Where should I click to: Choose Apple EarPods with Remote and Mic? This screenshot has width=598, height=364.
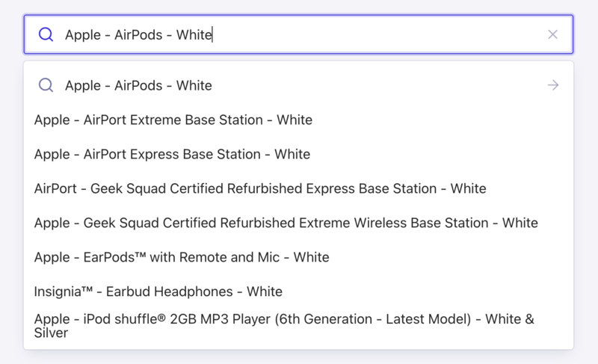point(182,257)
